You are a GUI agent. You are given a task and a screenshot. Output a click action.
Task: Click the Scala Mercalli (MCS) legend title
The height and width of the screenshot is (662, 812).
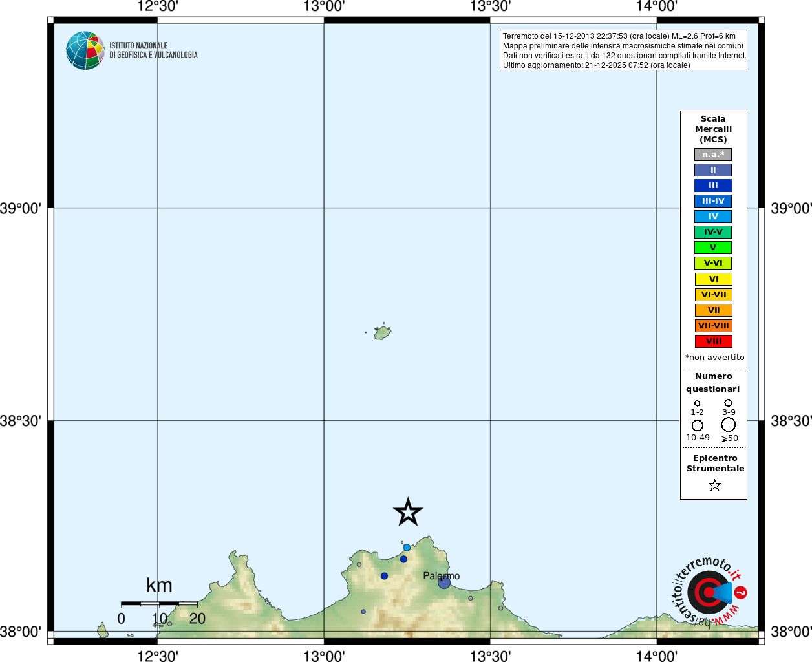(713, 129)
